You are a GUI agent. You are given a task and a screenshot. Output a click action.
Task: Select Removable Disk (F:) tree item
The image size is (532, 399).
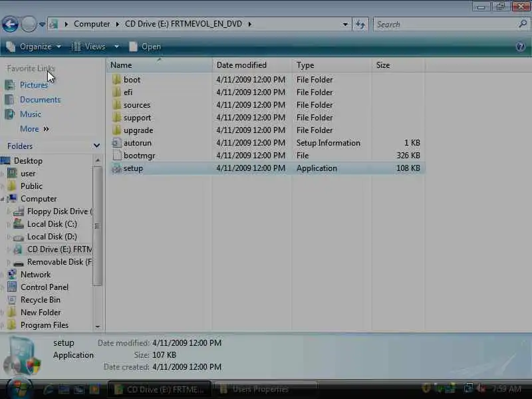coord(59,262)
